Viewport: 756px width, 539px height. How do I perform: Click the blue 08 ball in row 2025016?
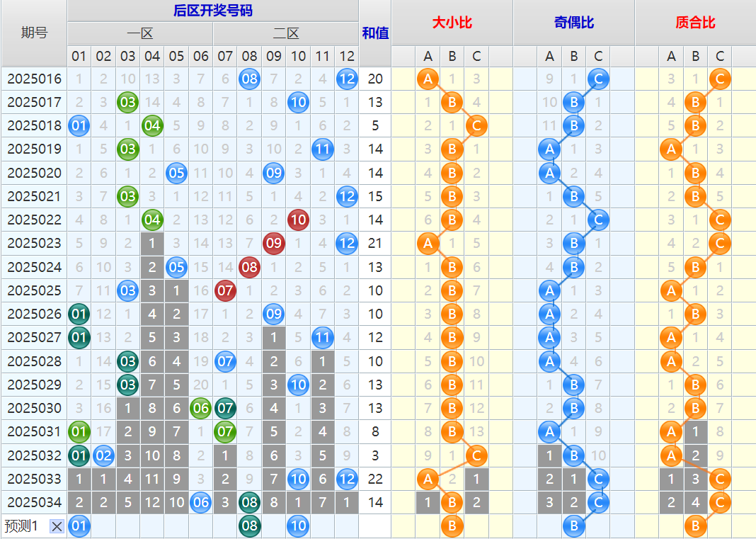(x=250, y=79)
